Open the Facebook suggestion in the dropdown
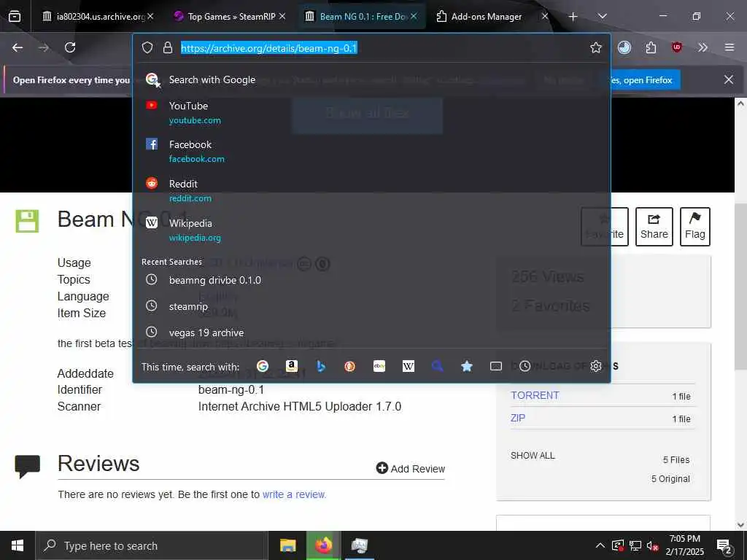747x560 pixels. point(371,152)
